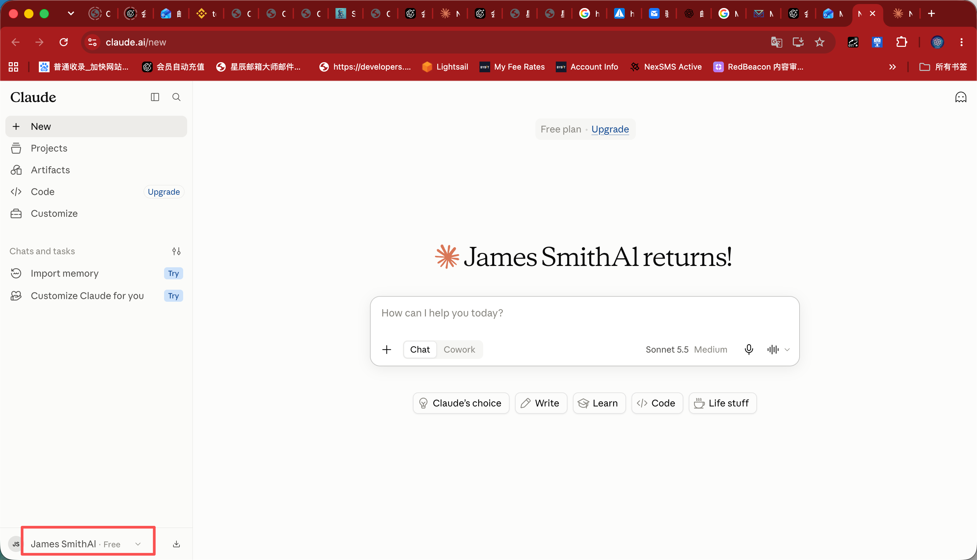
Task: Go back using the browser arrow
Action: (15, 42)
